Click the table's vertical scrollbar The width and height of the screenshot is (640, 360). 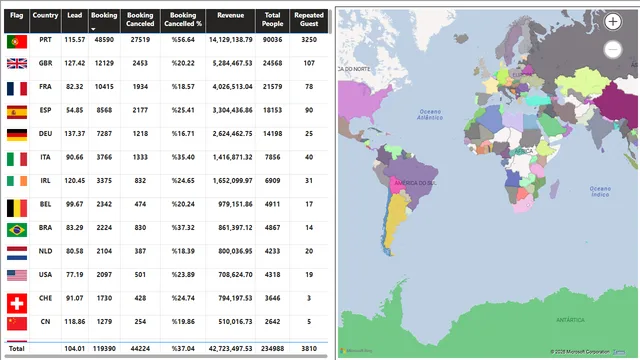[330, 22]
